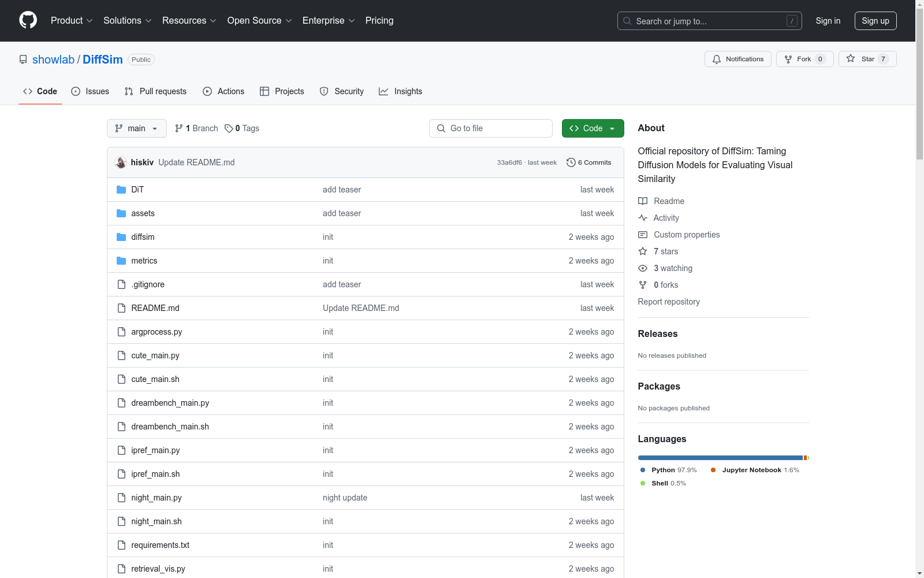Click hiskiv's avatar image

[121, 162]
